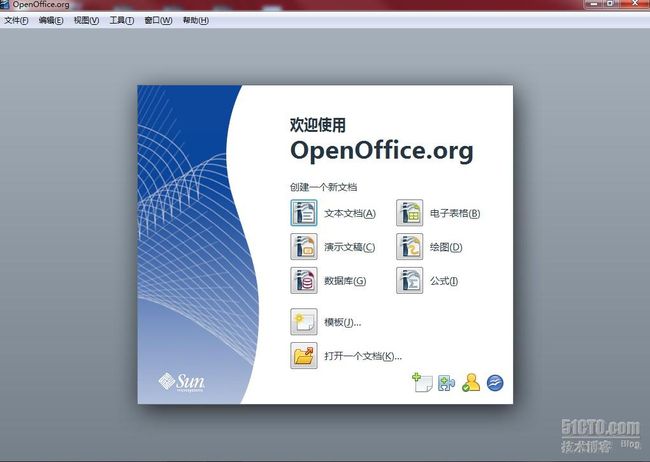Viewport: 650px width, 462px height.
Task: Open the 帮助(H) Help menu
Action: point(196,20)
